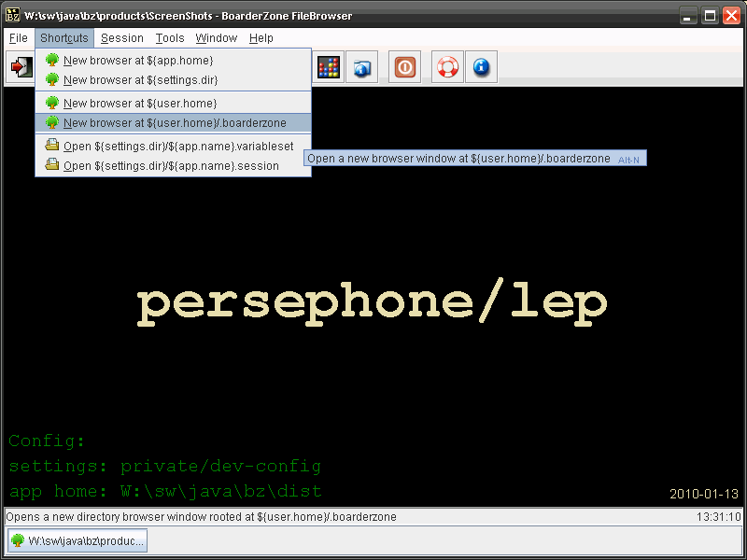Choose New browser at ${app.home}
The width and height of the screenshot is (747, 560).
coord(174,61)
